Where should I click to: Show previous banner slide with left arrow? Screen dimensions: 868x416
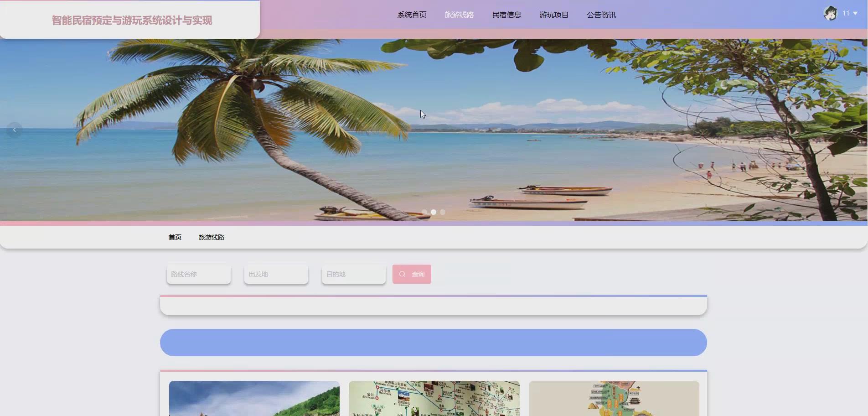tap(15, 130)
